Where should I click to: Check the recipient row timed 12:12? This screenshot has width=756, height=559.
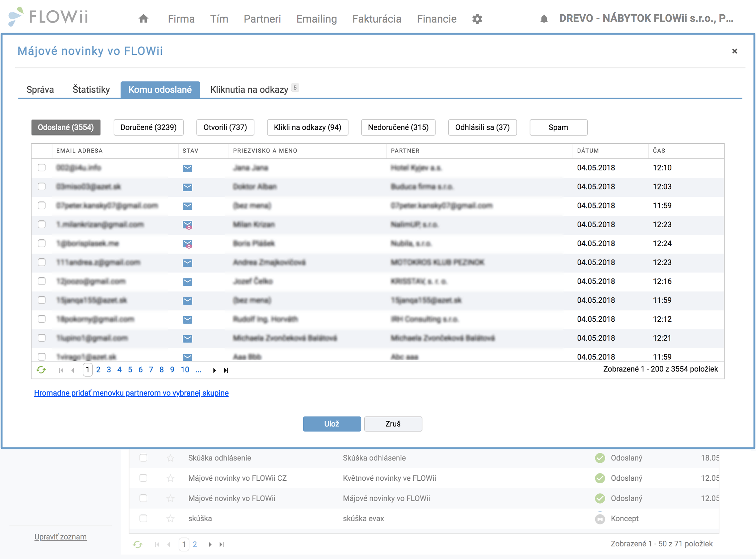pos(42,319)
